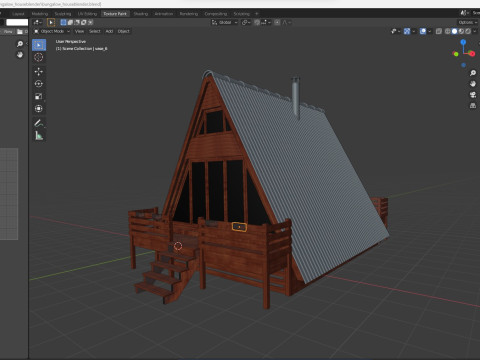
Task: Activate the 3D Cursor tool
Action: click(x=39, y=57)
